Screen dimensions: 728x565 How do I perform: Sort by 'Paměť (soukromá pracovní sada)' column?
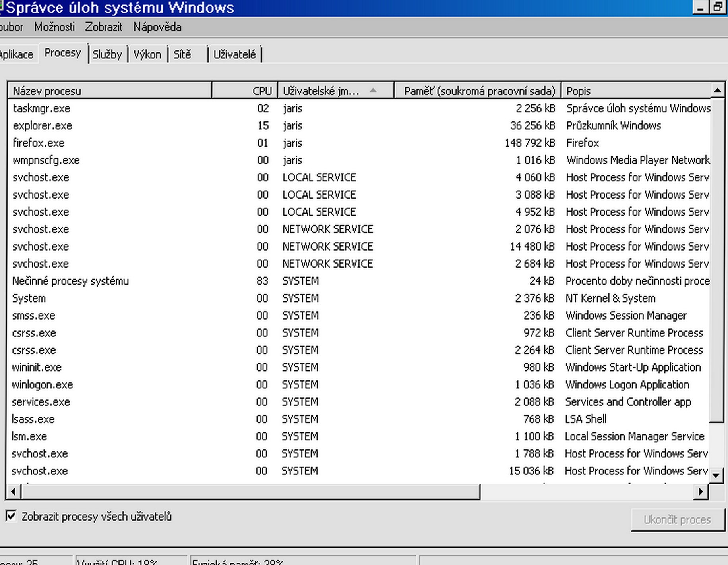tap(478, 91)
